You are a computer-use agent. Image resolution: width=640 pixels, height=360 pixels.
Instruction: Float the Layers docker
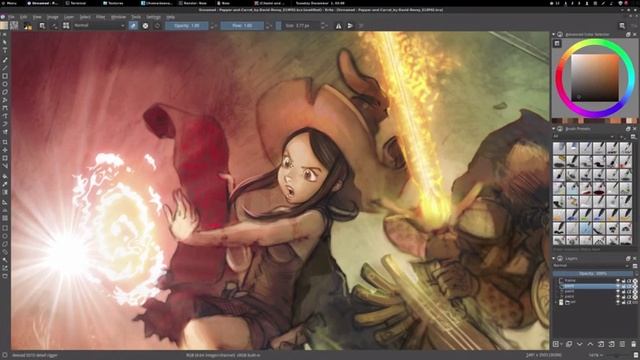tap(628, 259)
